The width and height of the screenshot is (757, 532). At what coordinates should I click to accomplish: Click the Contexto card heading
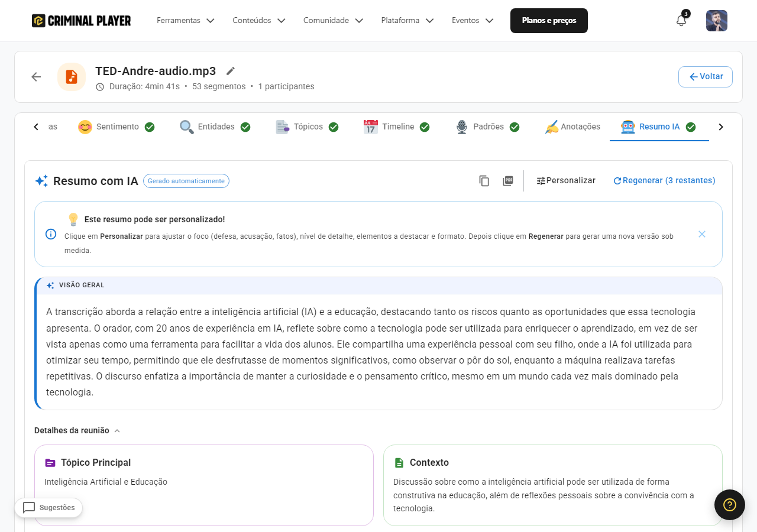tap(429, 463)
